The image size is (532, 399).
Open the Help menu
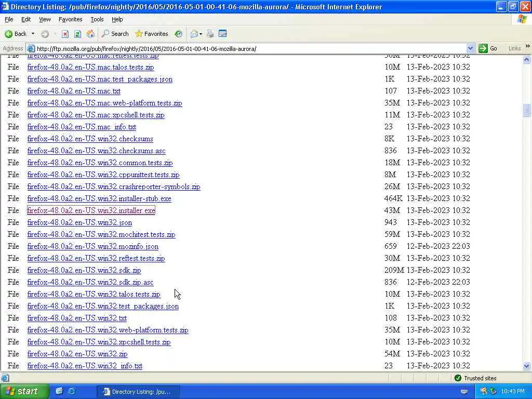click(117, 19)
